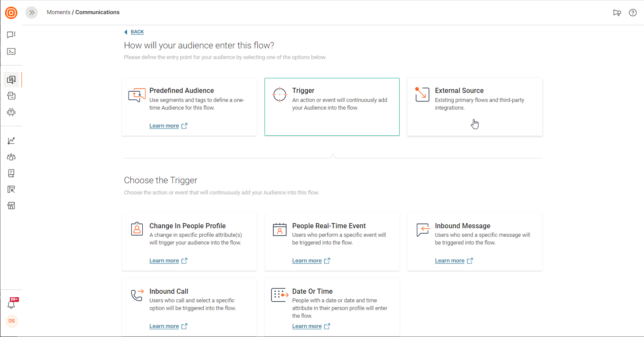Open the help question mark icon
Viewport: 644px width, 337px height.
pos(632,12)
